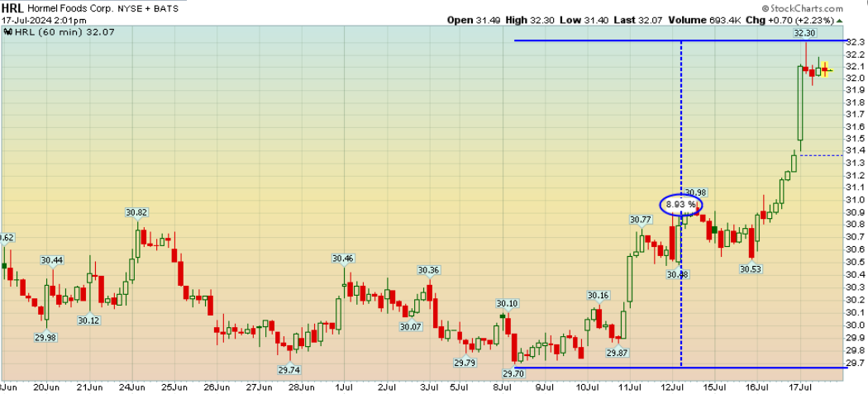Viewport: 868px width, 394px height.
Task: Click the 29.98 low price label
Action: click(45, 338)
